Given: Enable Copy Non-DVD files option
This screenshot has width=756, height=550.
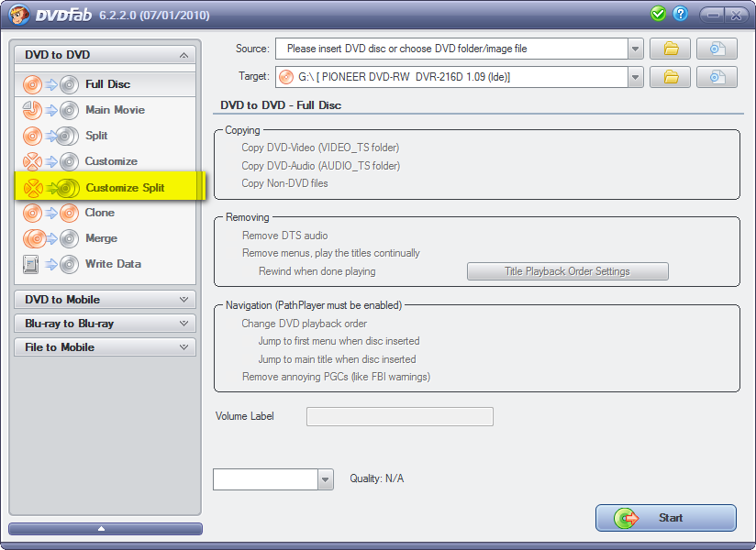Looking at the screenshot, I should pos(284,183).
